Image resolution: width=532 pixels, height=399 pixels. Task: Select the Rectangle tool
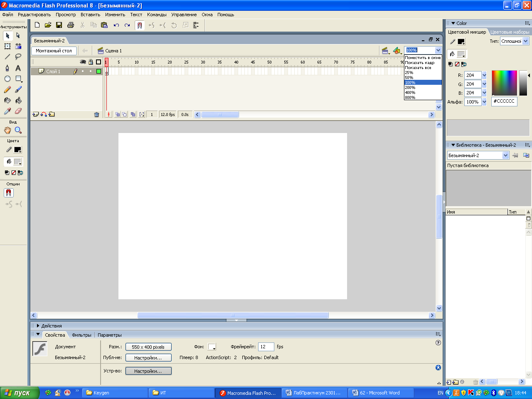click(x=18, y=79)
